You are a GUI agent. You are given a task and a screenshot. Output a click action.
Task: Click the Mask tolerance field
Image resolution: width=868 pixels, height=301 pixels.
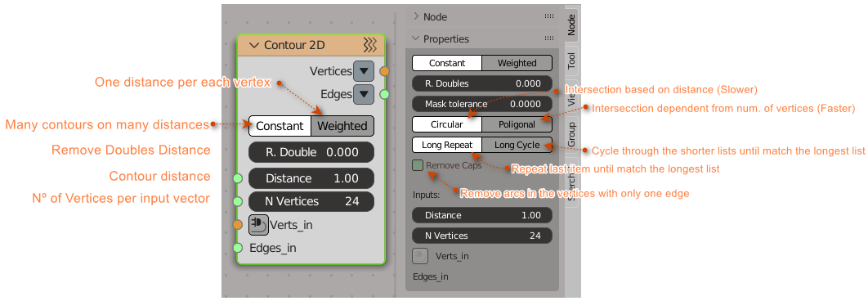(482, 104)
